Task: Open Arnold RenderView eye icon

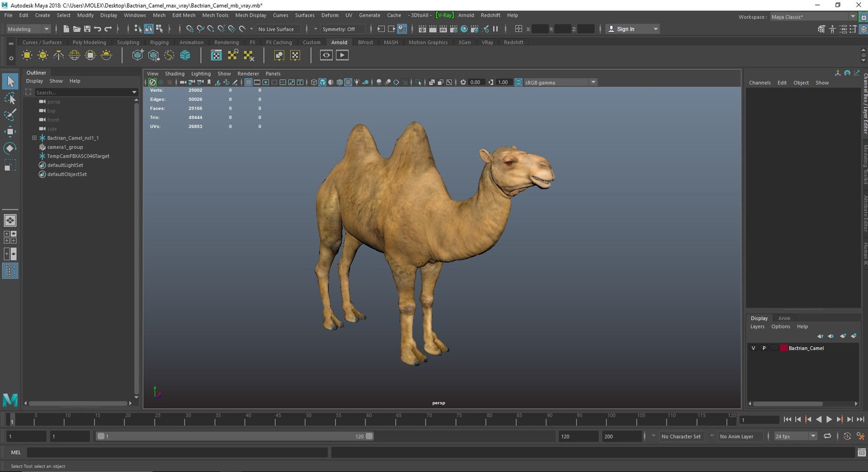Action: tap(326, 55)
